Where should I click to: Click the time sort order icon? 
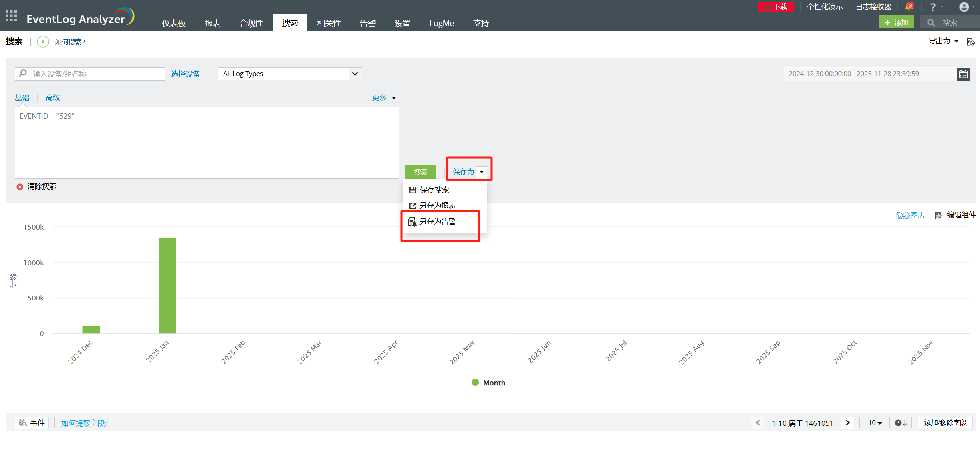pos(901,423)
